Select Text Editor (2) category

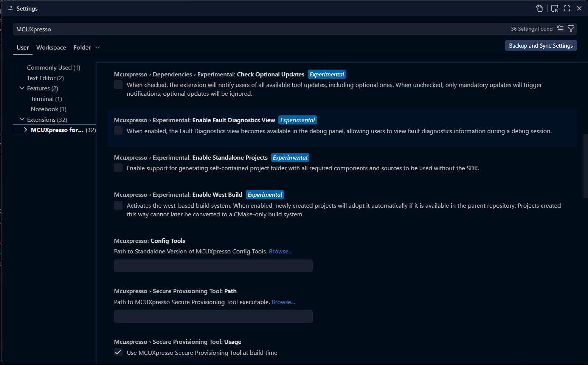click(45, 78)
